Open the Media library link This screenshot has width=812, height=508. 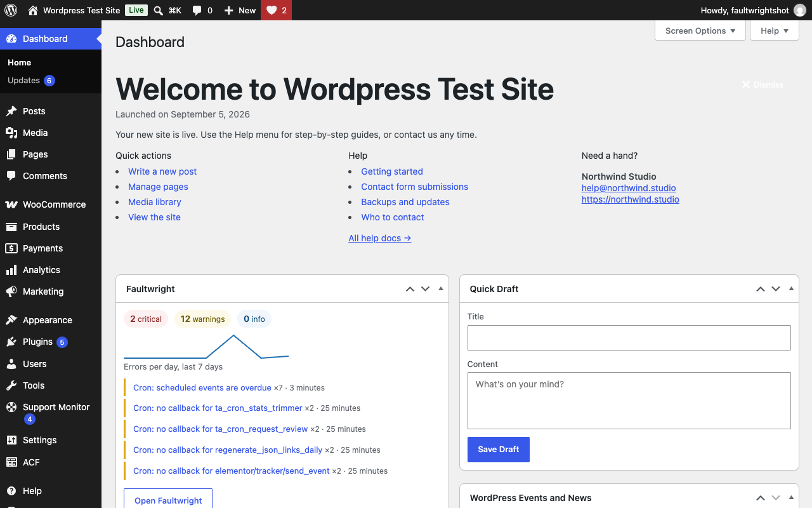[155, 202]
